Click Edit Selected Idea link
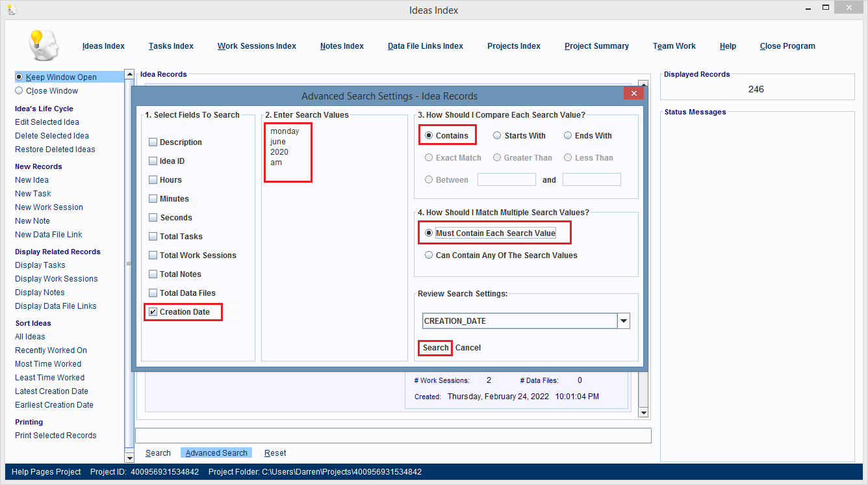868x485 pixels. click(47, 122)
